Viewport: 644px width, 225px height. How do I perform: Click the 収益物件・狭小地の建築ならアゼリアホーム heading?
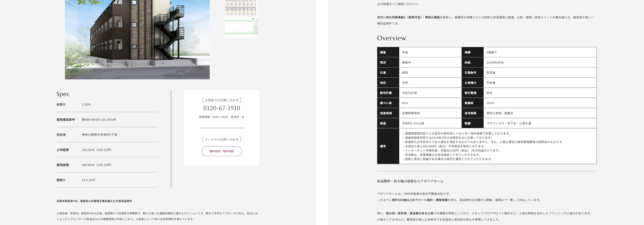(410, 181)
